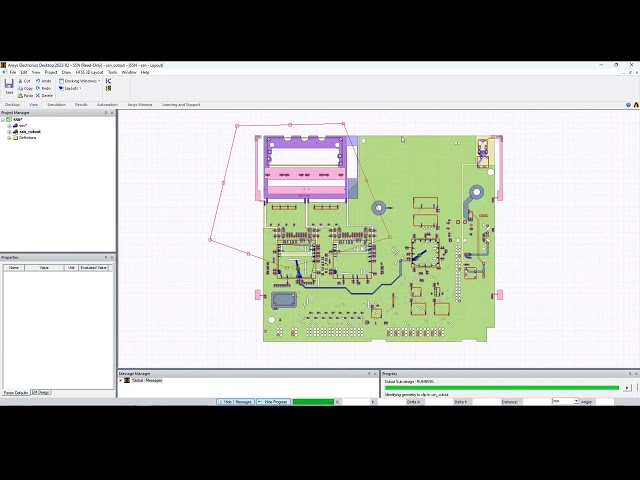Click the circular via pad on board center

click(379, 208)
